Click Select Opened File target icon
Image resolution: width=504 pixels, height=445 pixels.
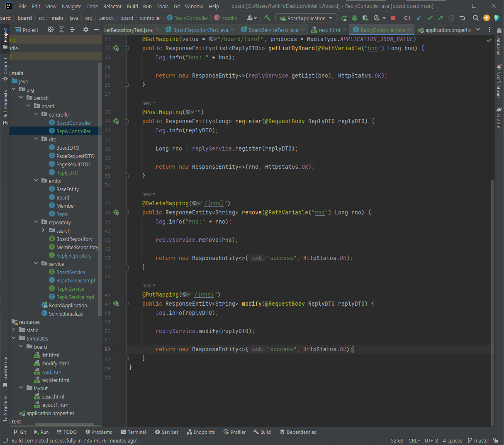coord(51,29)
